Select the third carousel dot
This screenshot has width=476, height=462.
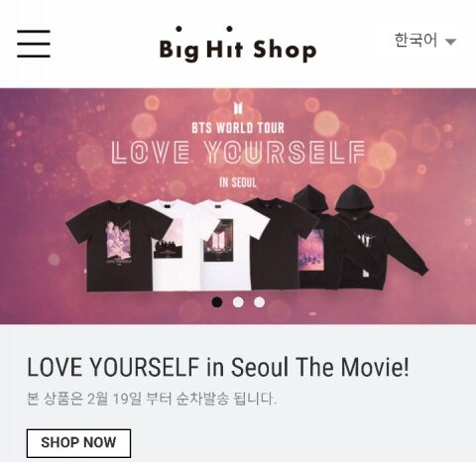tap(259, 302)
